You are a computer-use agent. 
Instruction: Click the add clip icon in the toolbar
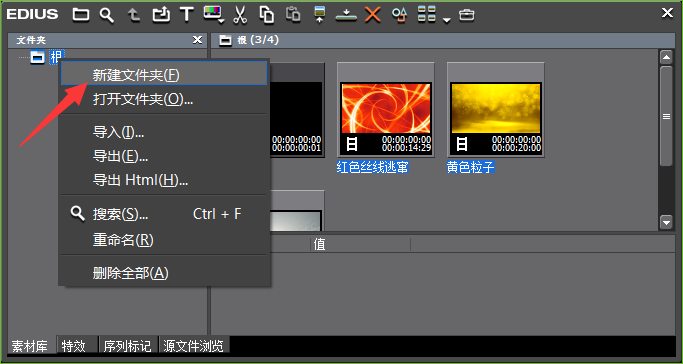pos(161,15)
